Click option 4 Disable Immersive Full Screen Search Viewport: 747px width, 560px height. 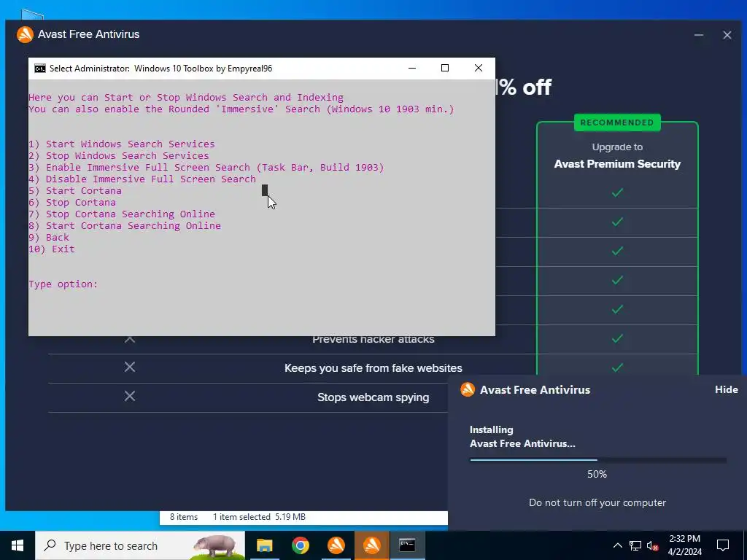[x=142, y=179]
